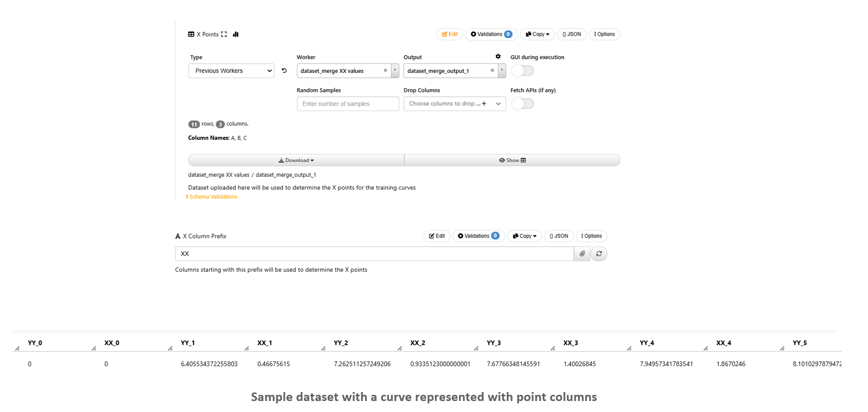Open Options menu for X Column Prefix
The height and width of the screenshot is (412, 868).
592,236
